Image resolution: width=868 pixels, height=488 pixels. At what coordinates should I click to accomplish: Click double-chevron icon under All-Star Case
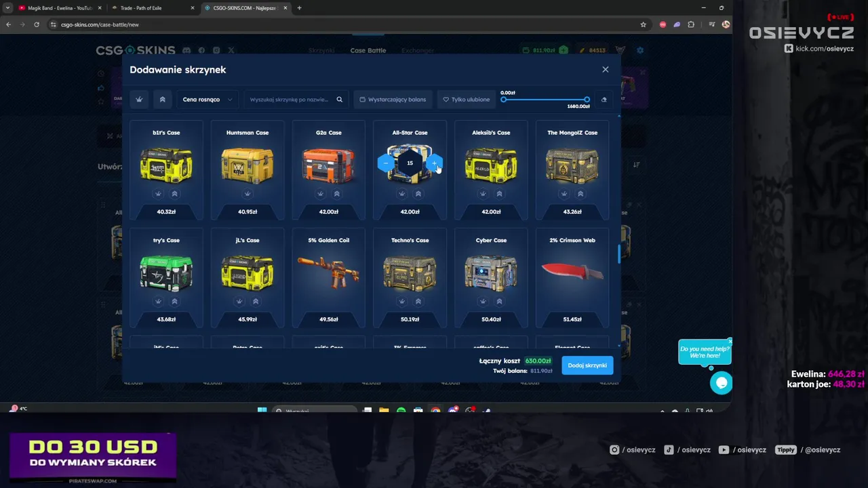(418, 194)
